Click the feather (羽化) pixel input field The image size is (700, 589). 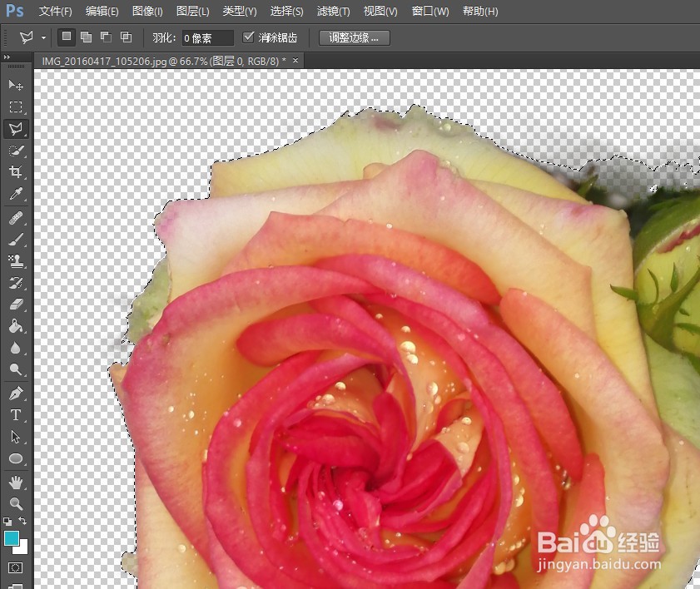pos(207,38)
